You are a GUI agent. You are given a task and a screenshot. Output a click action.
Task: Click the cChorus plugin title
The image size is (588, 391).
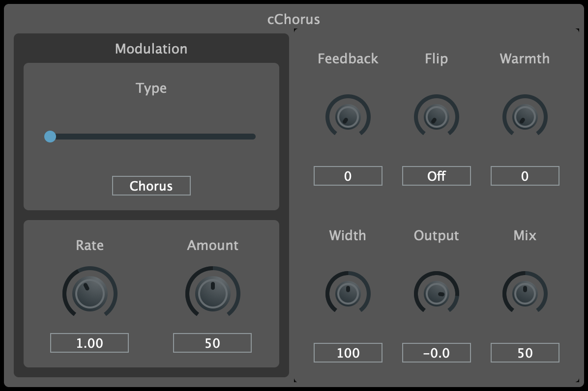(294, 19)
